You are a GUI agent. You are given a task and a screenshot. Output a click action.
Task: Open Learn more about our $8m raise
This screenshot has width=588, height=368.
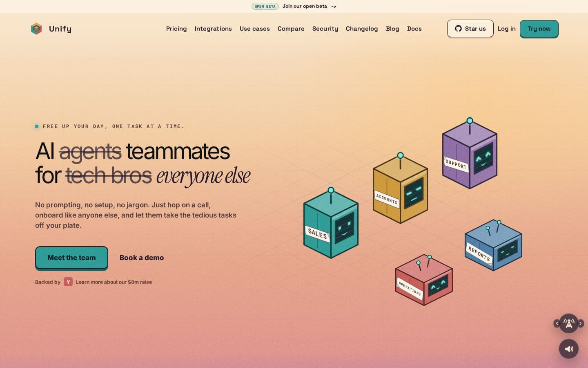coord(114,282)
